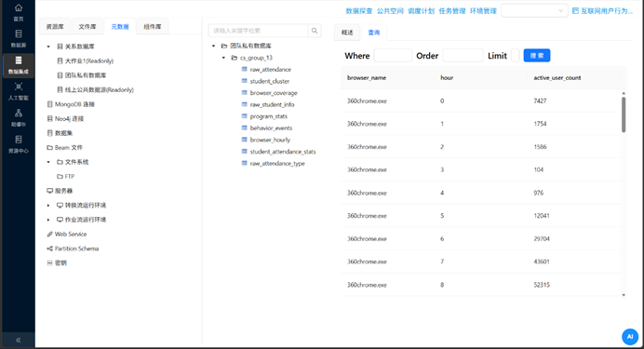This screenshot has height=349, width=644.
Task: Open the 环境管理 top link
Action: [x=483, y=10]
